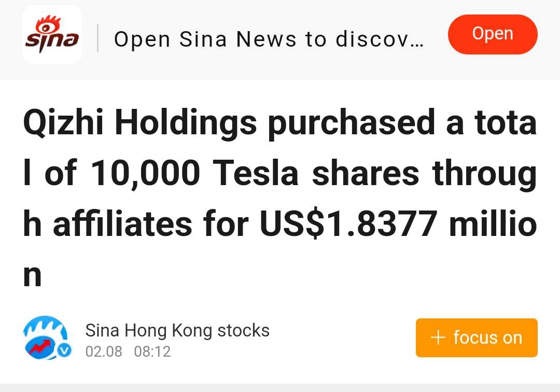This screenshot has width=560, height=392.
Task: Click the red Open button
Action: pyautogui.click(x=493, y=34)
